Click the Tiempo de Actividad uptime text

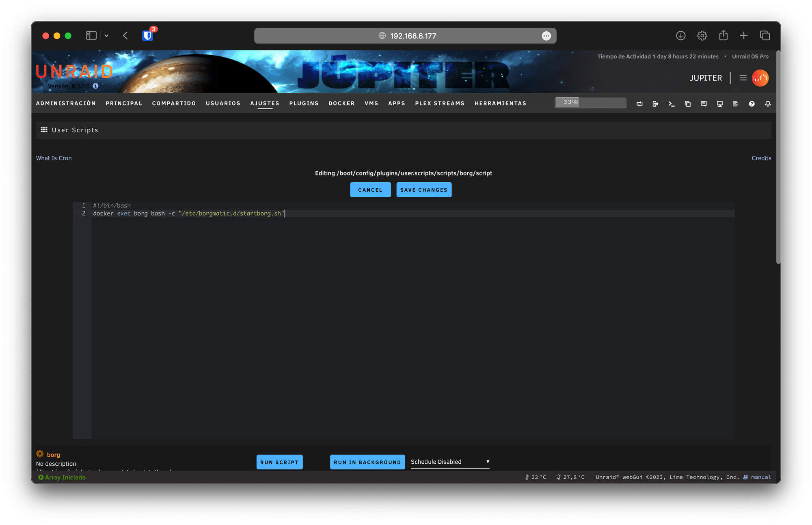(x=658, y=56)
